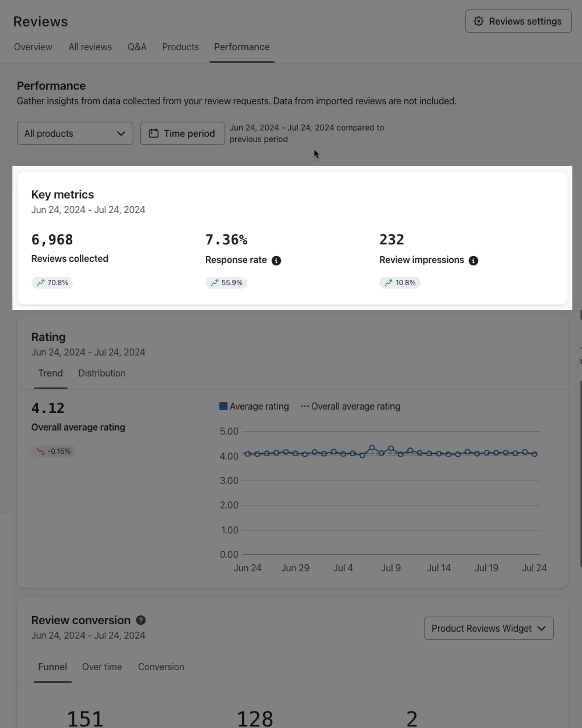The height and width of the screenshot is (728, 582).
Task: Click the Average rating legend swatch
Action: pos(223,406)
